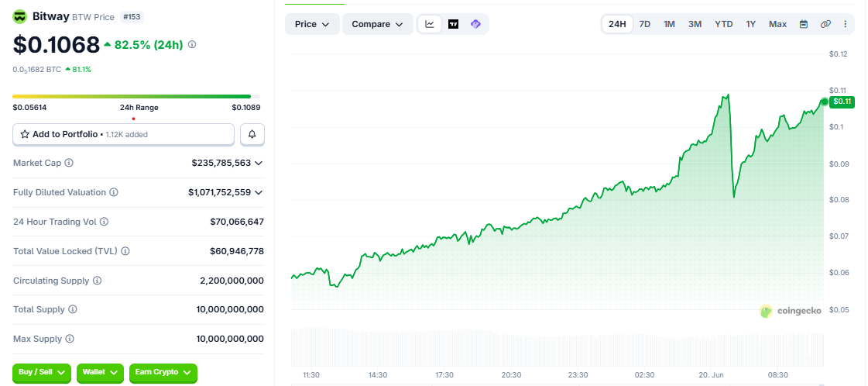Select the 1M time range

[x=669, y=24]
